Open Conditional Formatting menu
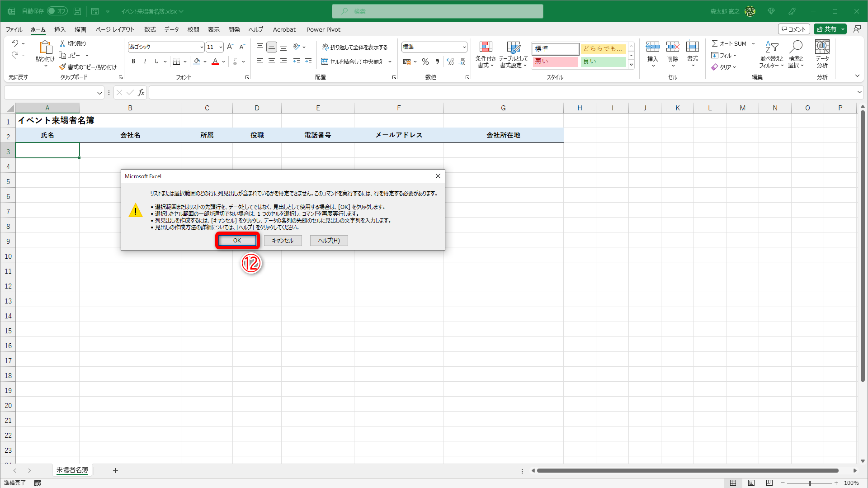 [x=486, y=55]
